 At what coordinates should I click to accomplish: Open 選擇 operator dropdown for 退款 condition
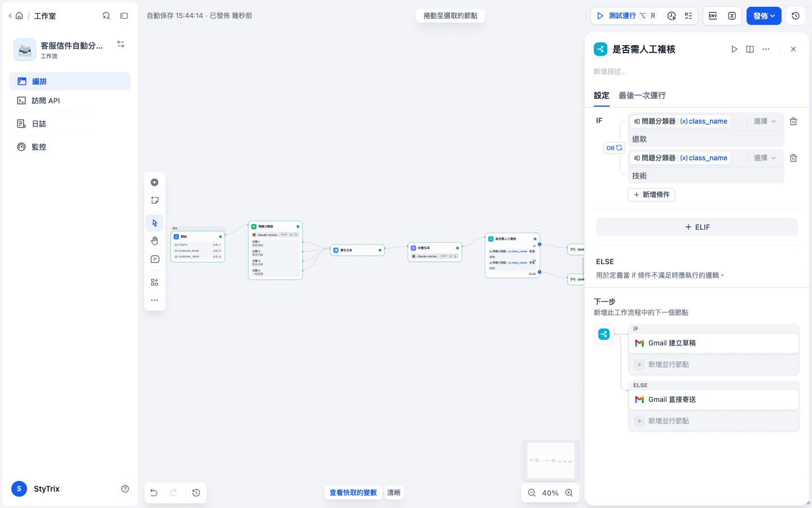(x=765, y=121)
